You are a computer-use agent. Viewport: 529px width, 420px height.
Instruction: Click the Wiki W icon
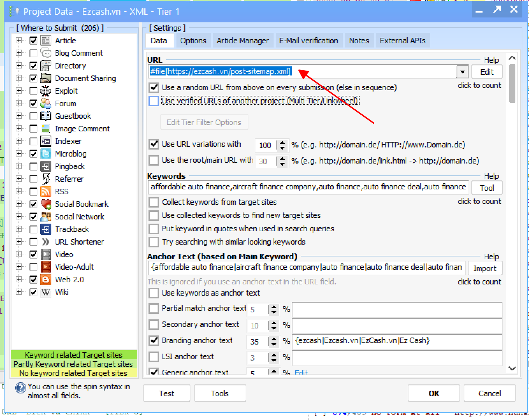point(46,292)
